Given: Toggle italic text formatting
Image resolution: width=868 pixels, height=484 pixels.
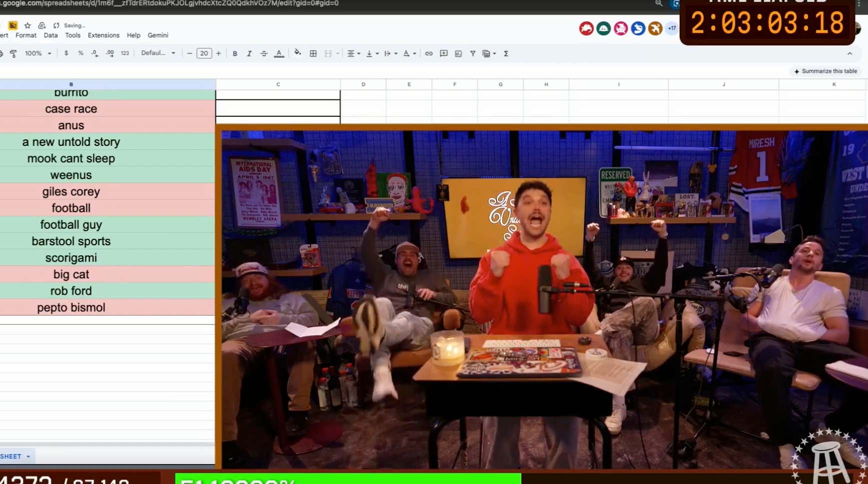Looking at the screenshot, I should click(x=249, y=53).
